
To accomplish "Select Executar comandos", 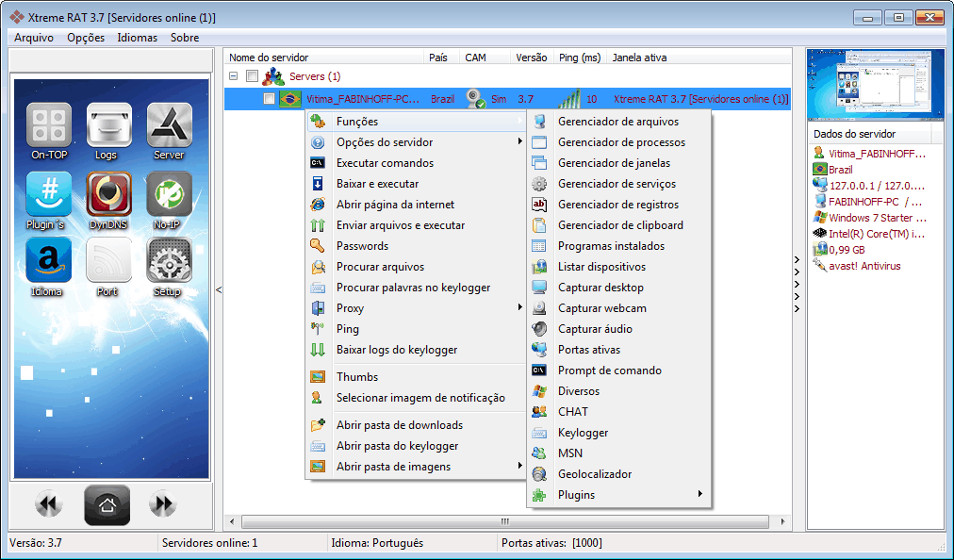I will (x=416, y=163).
